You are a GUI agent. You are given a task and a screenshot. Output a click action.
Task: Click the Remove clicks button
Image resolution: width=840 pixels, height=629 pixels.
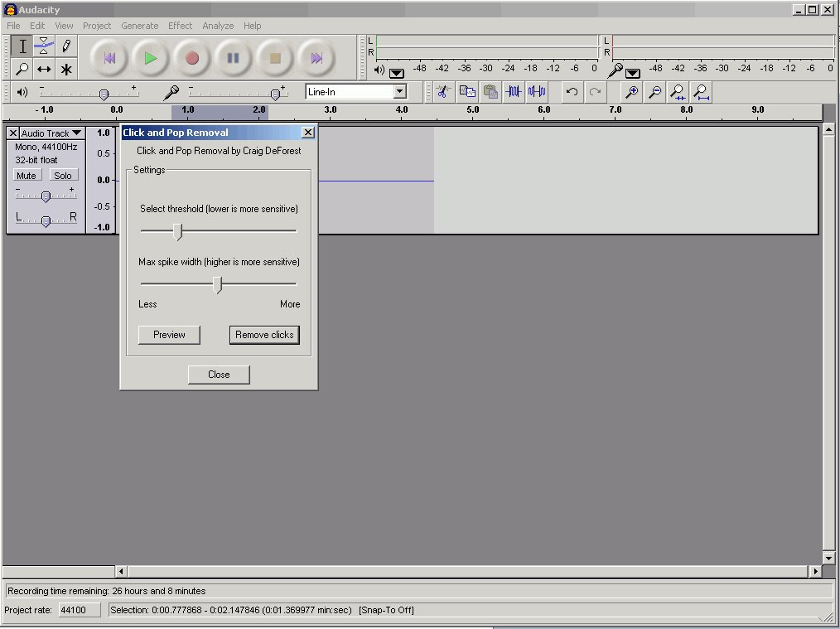coord(264,335)
